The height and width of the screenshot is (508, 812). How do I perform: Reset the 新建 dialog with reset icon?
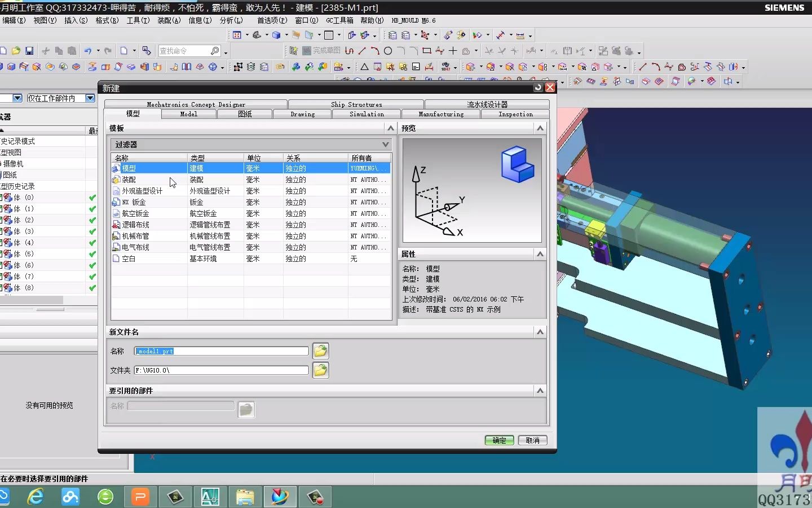(538, 87)
